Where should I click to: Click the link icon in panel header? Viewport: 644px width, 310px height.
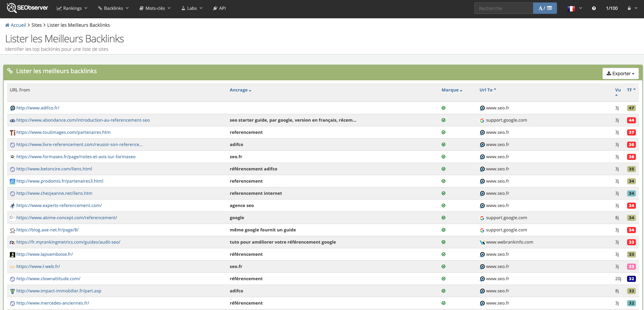10,71
